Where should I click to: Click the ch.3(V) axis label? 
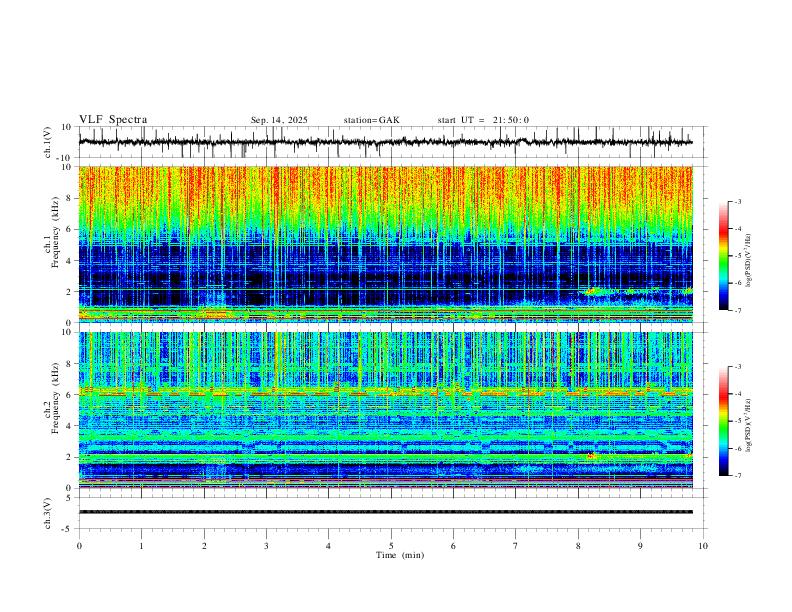(48, 513)
